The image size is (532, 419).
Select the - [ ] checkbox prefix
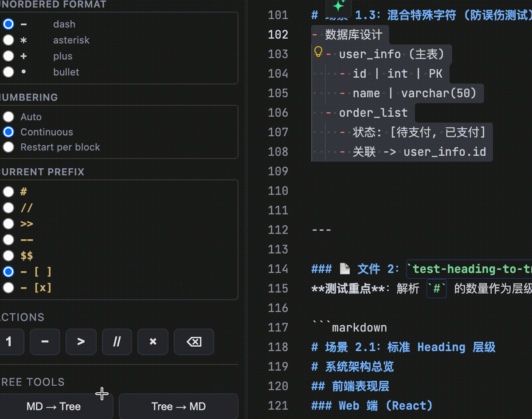[8, 272]
